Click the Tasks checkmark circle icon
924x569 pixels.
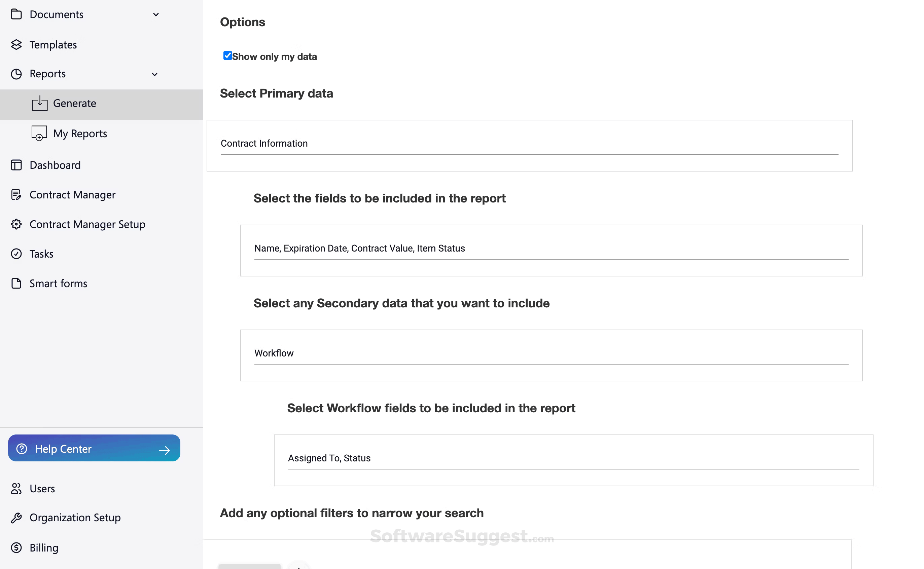[x=16, y=254]
